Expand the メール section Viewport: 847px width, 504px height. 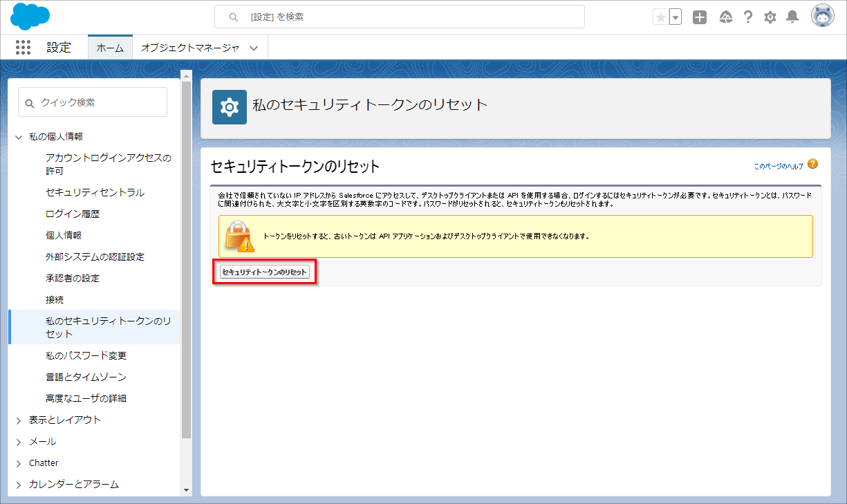click(x=19, y=442)
